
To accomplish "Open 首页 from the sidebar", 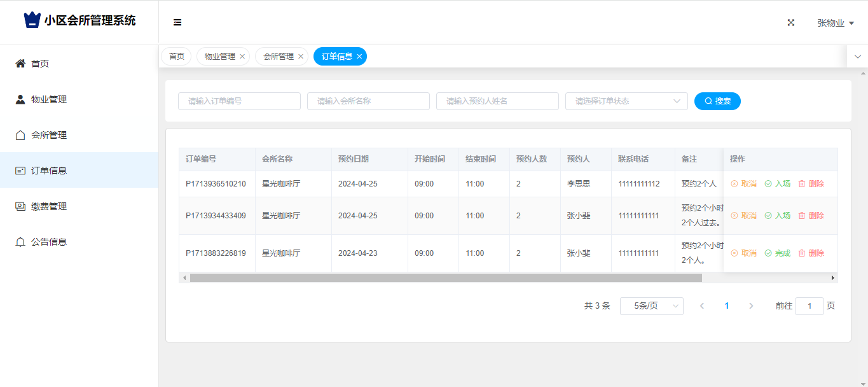I will point(40,64).
